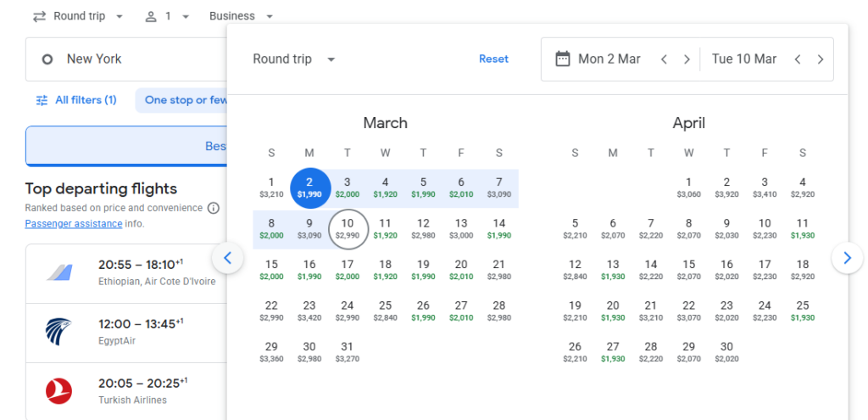Select April 3 priced $3,410
Screen dimensions: 868x420
(765, 188)
